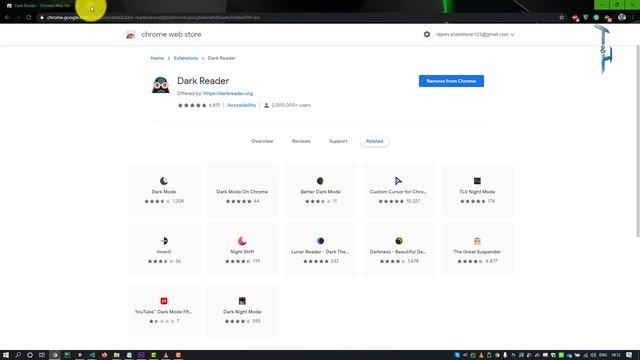Switch to the Support tab

[338, 141]
